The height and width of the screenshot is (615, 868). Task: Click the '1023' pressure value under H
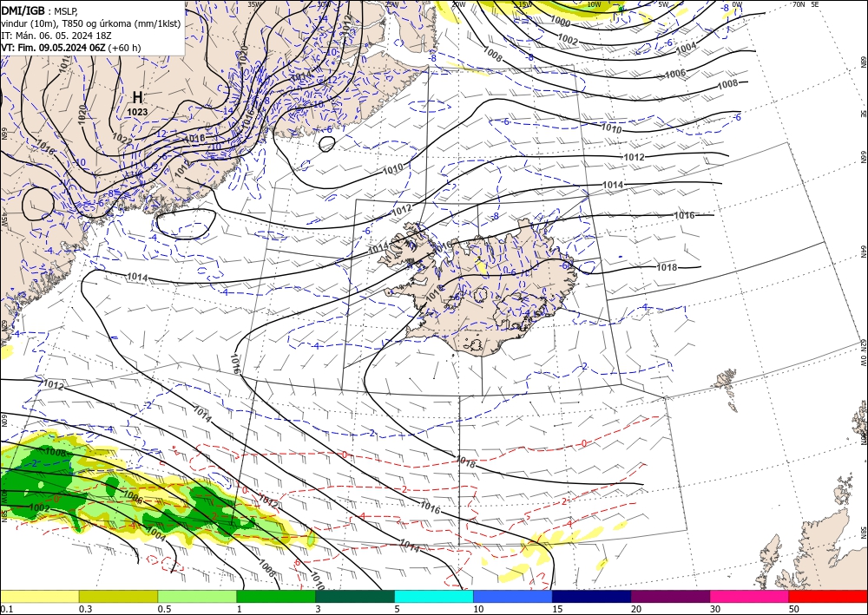[x=137, y=112]
